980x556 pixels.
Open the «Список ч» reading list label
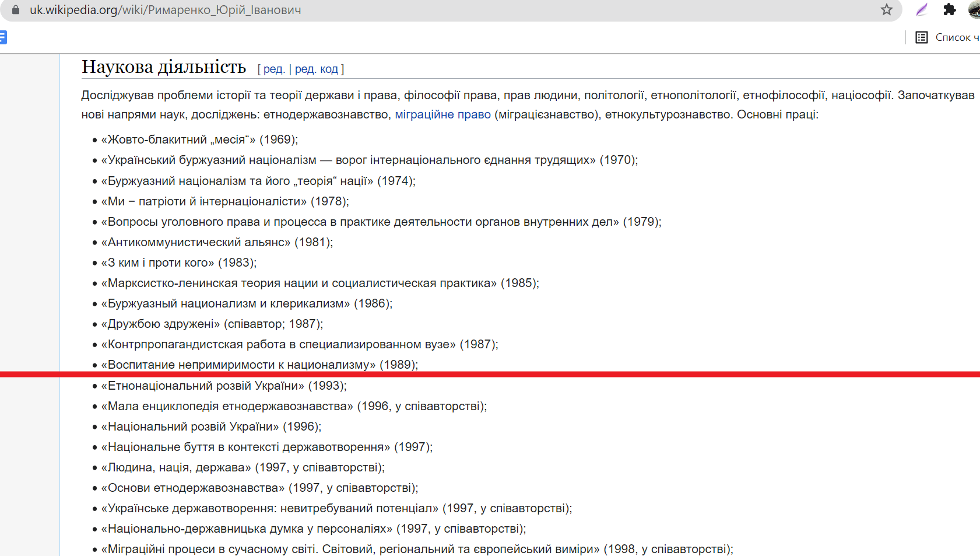coord(957,38)
